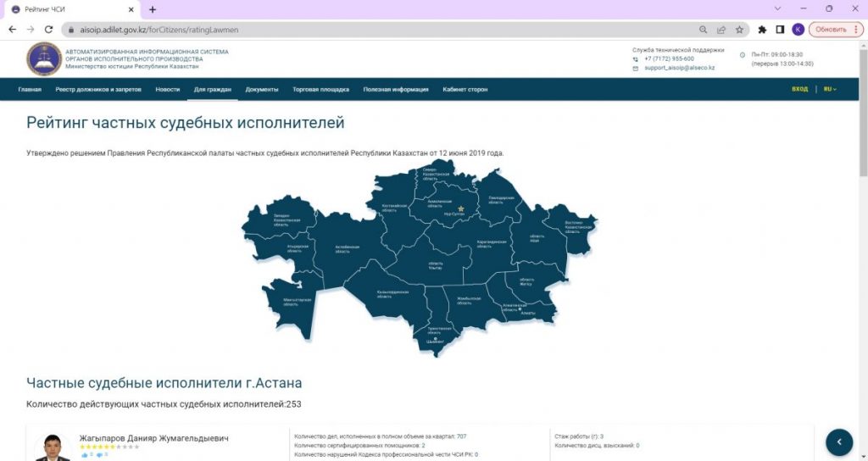868x461 pixels.
Task: Close the Рейтинг ЧСИ tab
Action: (x=131, y=9)
